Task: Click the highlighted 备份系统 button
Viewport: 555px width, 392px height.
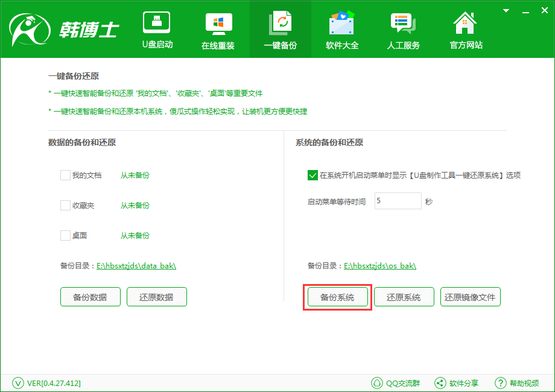Action: point(337,297)
